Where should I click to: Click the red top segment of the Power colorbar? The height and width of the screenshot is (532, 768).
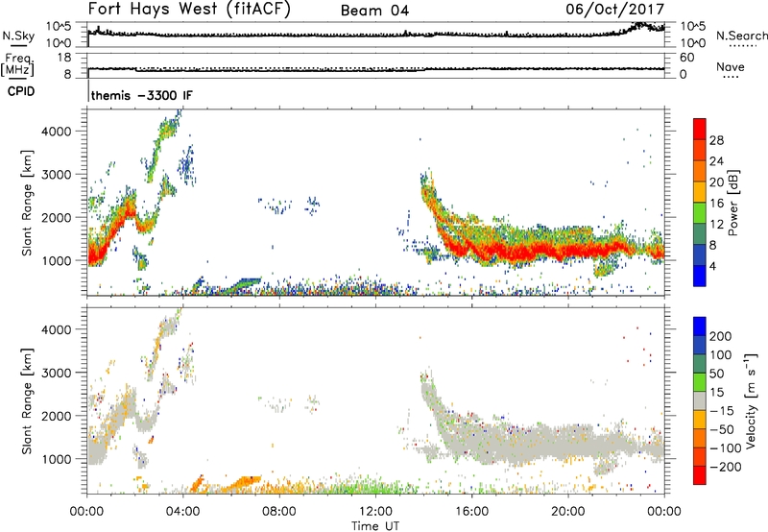click(x=700, y=129)
